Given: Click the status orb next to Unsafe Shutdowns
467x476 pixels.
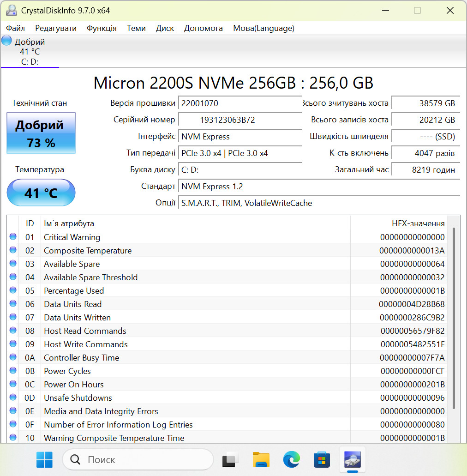Looking at the screenshot, I should 13,397.
